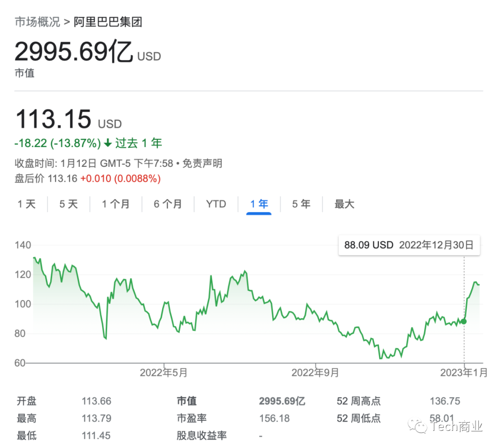Select the 5 天 range tab
Image resolution: width=499 pixels, height=448 pixels.
click(x=68, y=204)
